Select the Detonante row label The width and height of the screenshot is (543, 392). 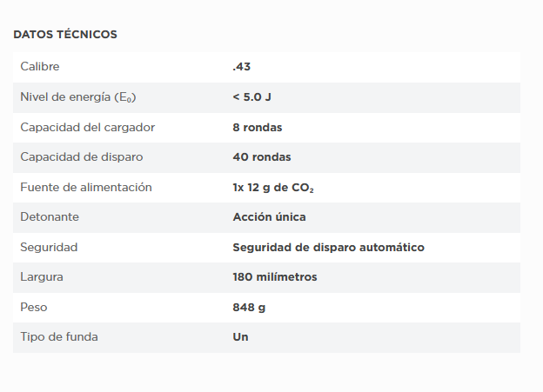(50, 217)
